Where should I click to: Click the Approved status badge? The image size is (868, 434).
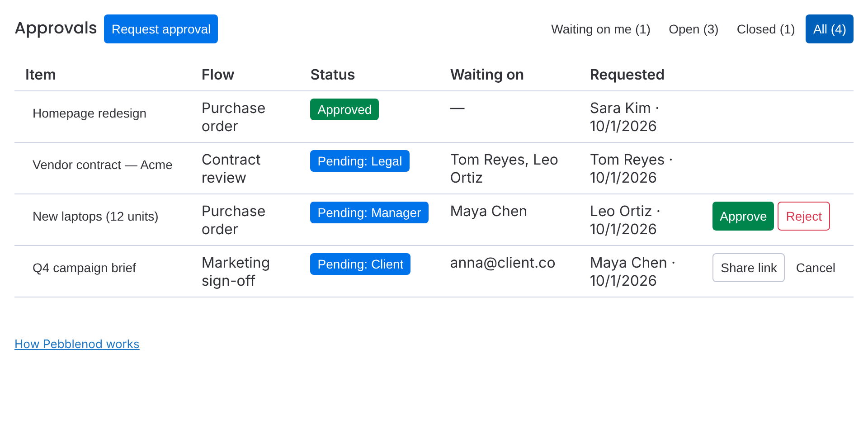(x=344, y=109)
